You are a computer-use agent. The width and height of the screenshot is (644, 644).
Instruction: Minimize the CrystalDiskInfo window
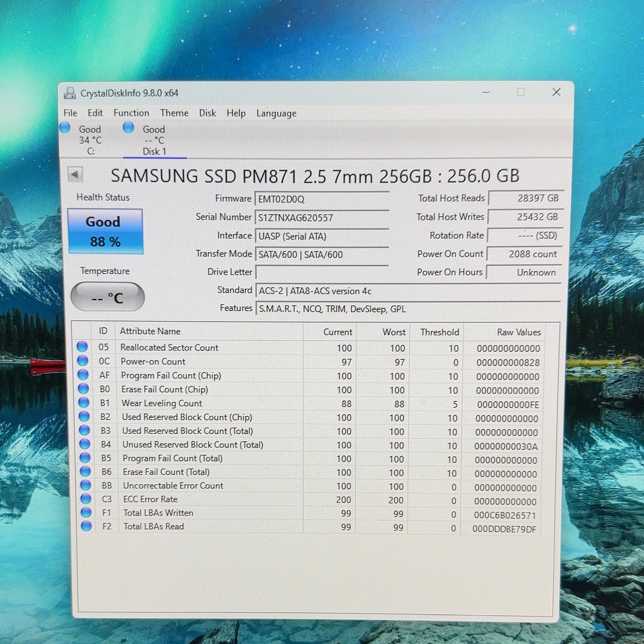click(486, 92)
